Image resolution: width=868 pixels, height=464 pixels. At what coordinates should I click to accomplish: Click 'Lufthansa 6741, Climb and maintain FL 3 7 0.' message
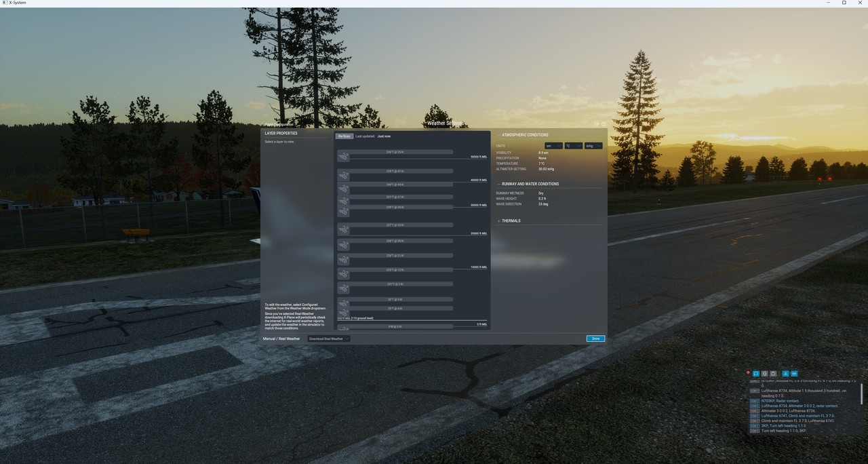(798, 416)
